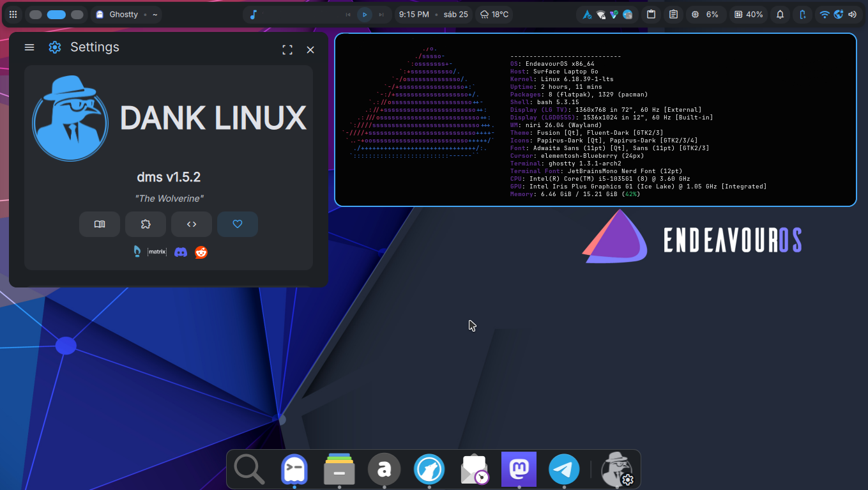Launch the wolf browser icon in dock
This screenshot has height=490, width=868.
pyautogui.click(x=429, y=470)
